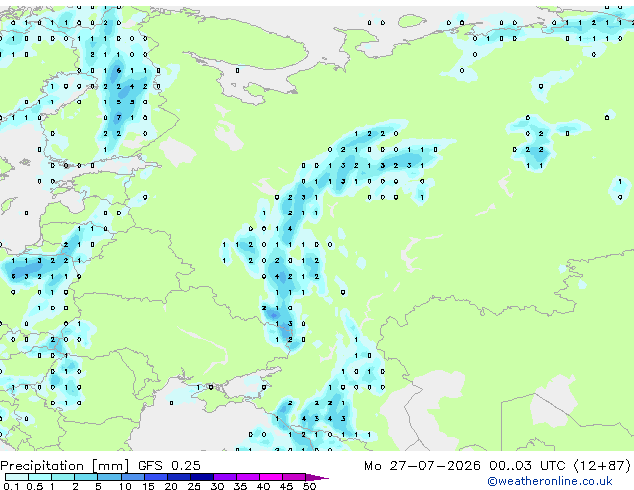Pick the 5–10 mm legend swatch
Screen dimensions: 634x490
coord(109,477)
